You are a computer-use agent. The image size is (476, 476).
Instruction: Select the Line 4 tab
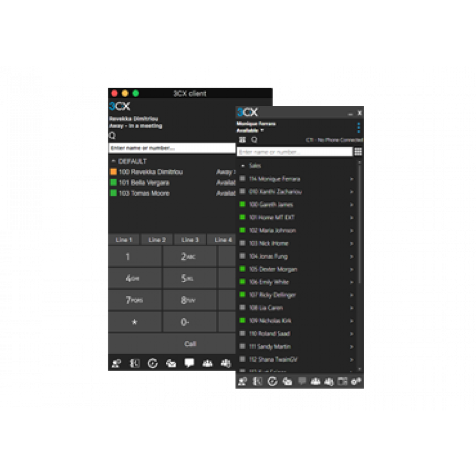pyautogui.click(x=222, y=240)
